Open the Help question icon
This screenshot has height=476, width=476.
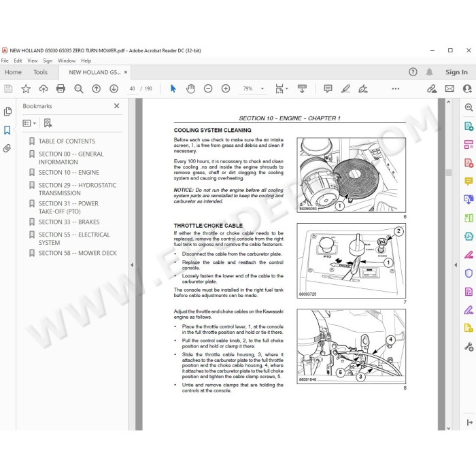(413, 72)
